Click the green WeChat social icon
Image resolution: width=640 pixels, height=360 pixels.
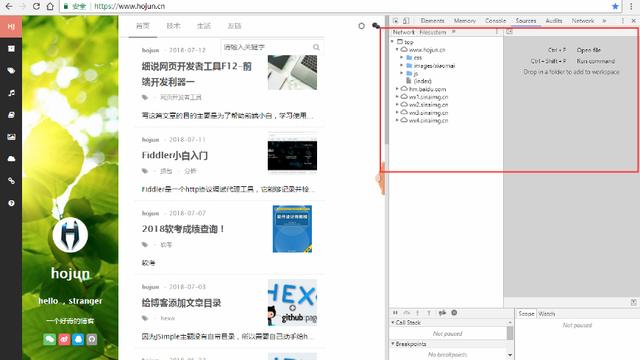49,339
